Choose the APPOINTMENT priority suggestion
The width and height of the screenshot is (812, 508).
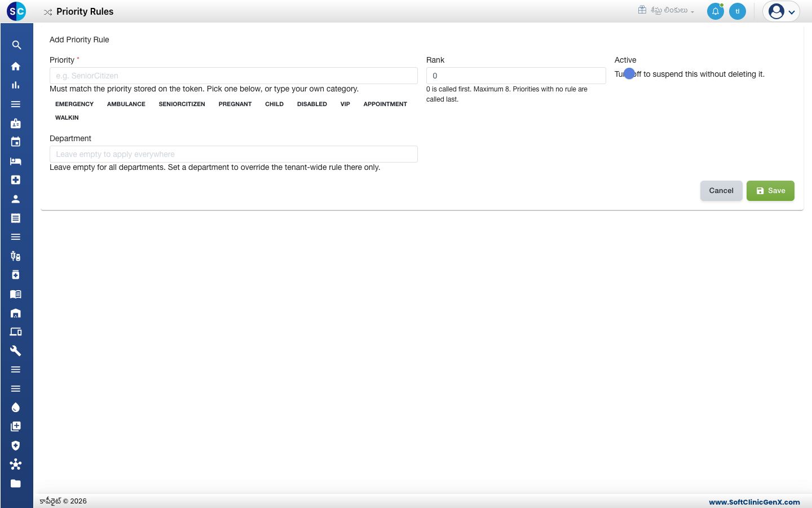385,104
